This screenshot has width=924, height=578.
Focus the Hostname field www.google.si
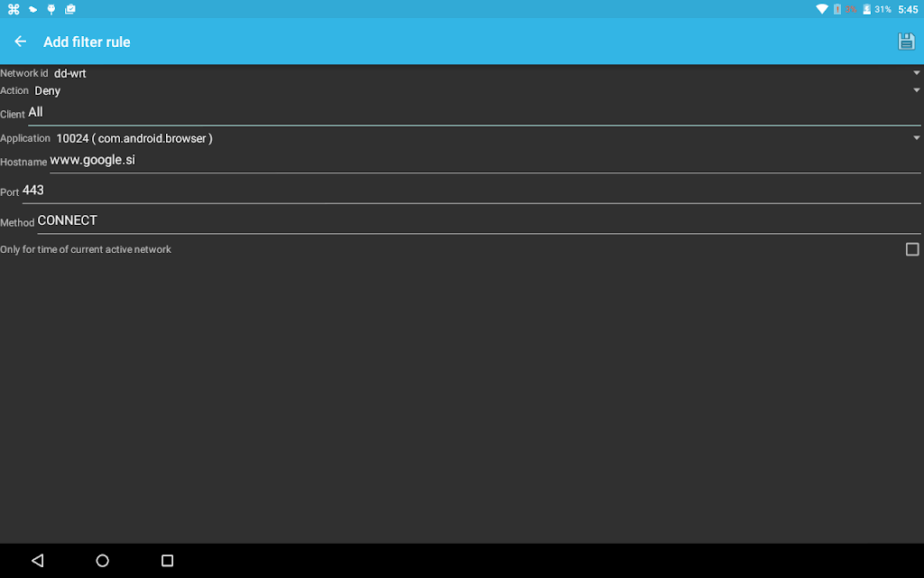485,161
